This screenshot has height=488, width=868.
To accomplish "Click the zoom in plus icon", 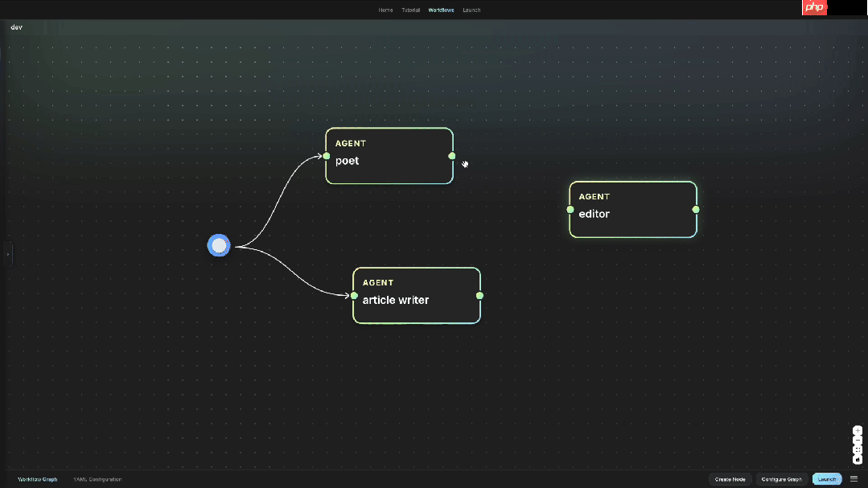I will click(x=858, y=431).
